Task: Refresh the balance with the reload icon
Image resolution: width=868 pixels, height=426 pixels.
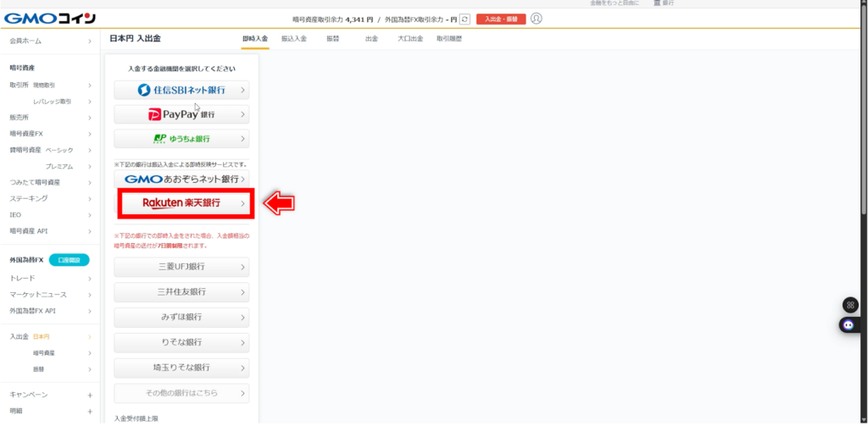Action: 465,19
